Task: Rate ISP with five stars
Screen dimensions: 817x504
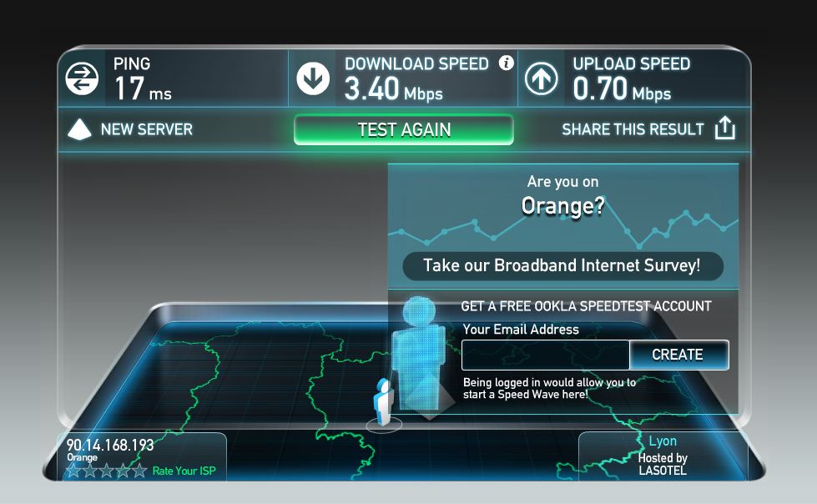Action: click(x=139, y=471)
